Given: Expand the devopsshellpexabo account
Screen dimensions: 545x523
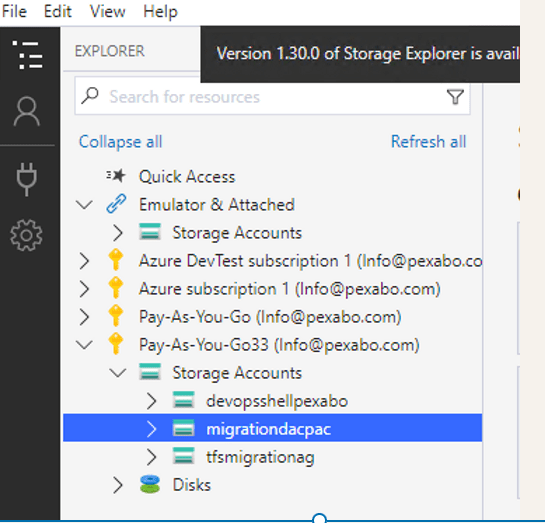Looking at the screenshot, I should [x=152, y=401].
